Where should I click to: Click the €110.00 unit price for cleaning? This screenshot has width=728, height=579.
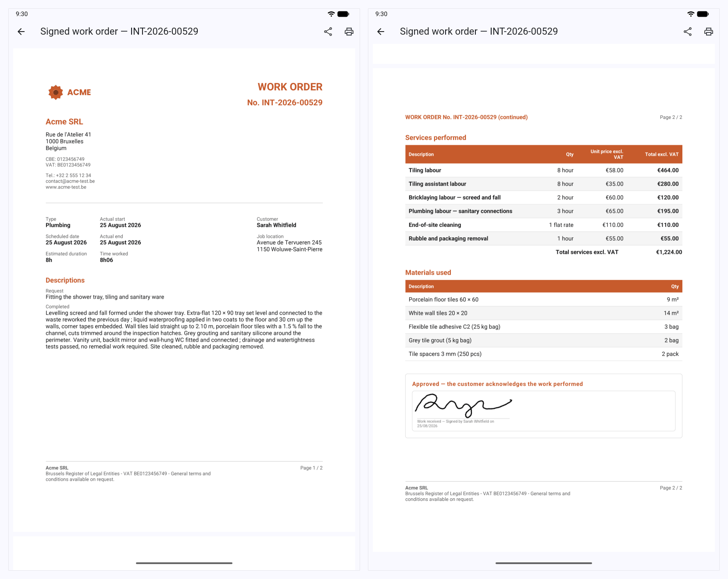click(x=613, y=225)
